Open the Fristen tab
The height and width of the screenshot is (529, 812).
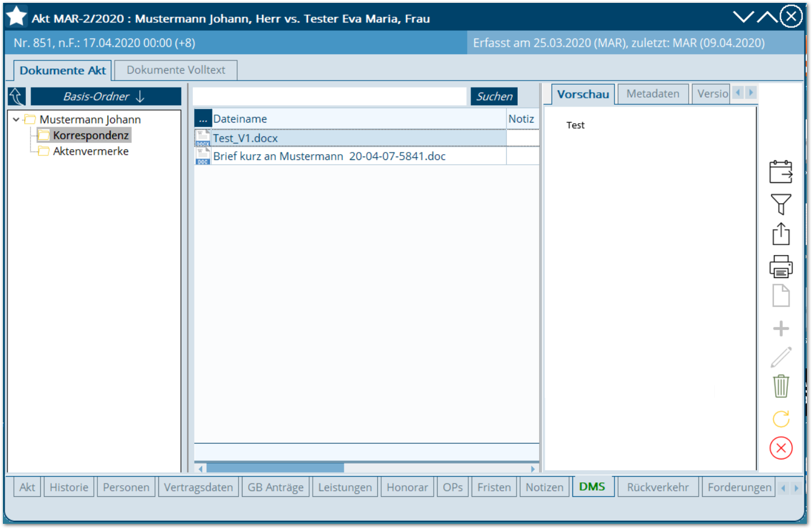494,487
